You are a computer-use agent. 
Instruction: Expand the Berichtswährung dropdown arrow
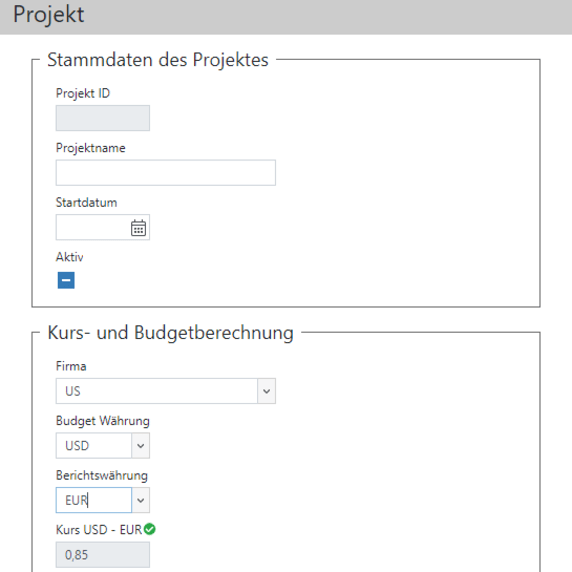[x=140, y=500]
